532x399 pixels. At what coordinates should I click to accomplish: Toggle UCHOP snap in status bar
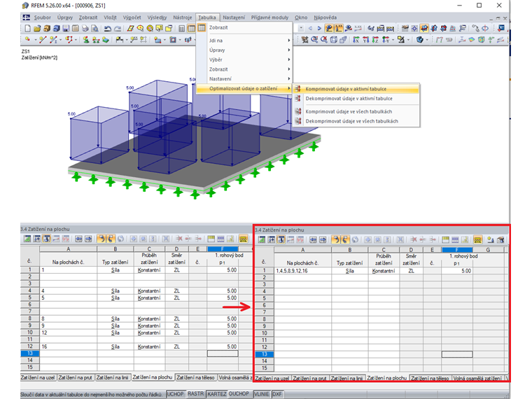176,394
